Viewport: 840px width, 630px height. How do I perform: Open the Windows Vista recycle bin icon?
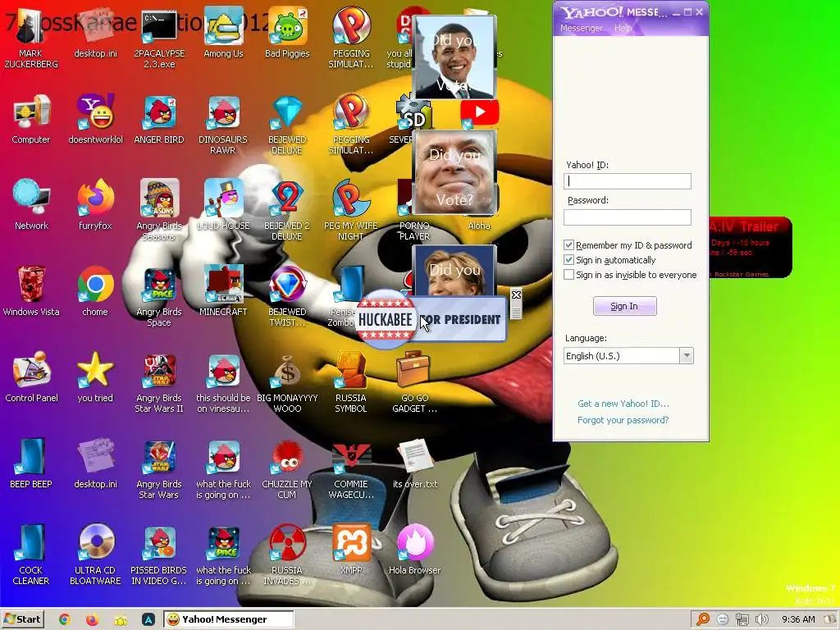(31, 291)
